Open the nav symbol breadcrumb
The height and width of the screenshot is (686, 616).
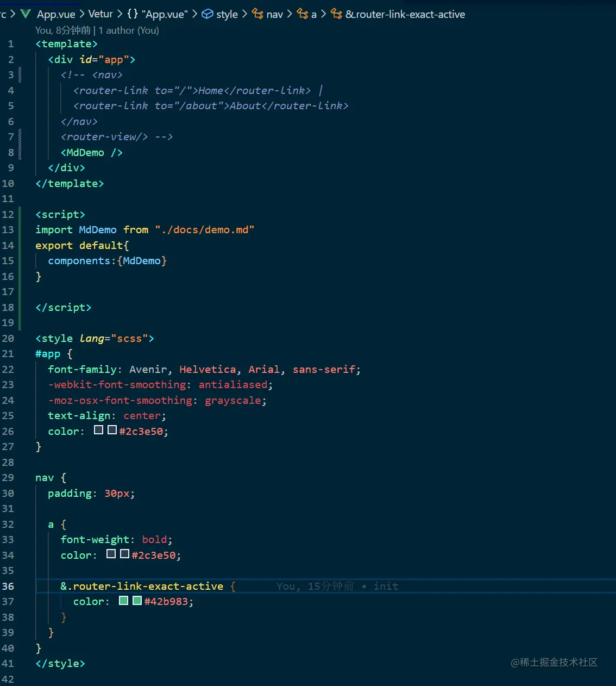(x=267, y=14)
